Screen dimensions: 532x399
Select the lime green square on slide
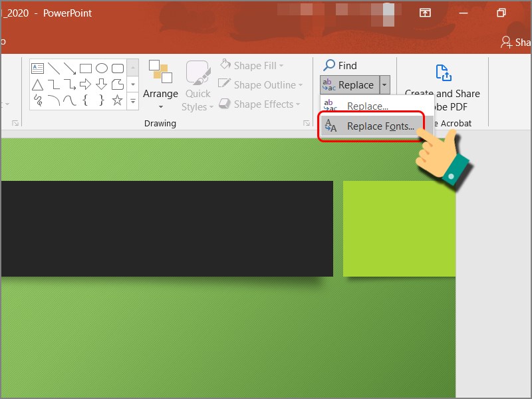coord(399,228)
